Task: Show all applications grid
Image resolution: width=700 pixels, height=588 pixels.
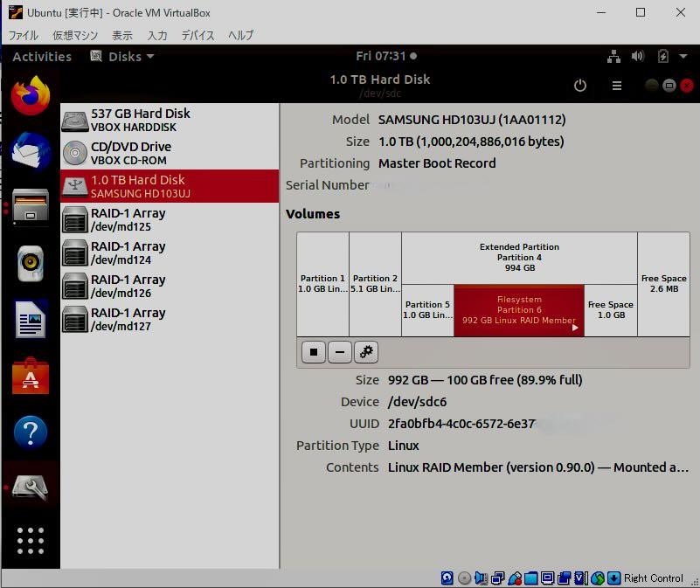Action: click(x=31, y=541)
